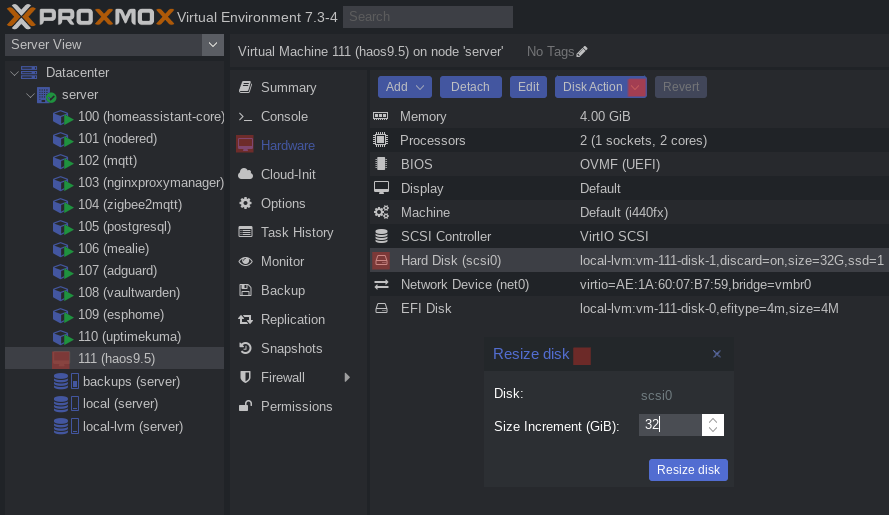
Task: Select the Hardware tab
Action: click(287, 145)
